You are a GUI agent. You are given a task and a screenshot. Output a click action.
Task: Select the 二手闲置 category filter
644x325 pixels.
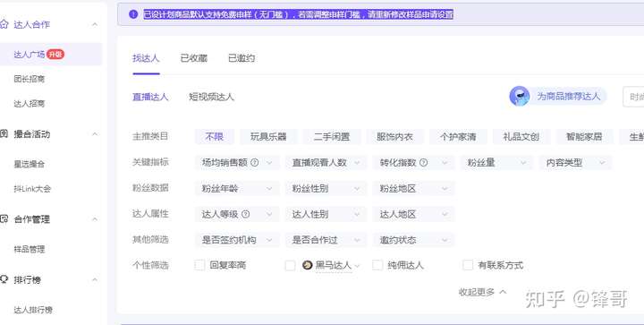click(332, 136)
